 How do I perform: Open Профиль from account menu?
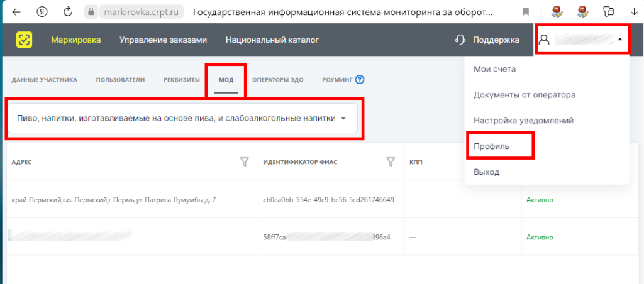(x=491, y=146)
